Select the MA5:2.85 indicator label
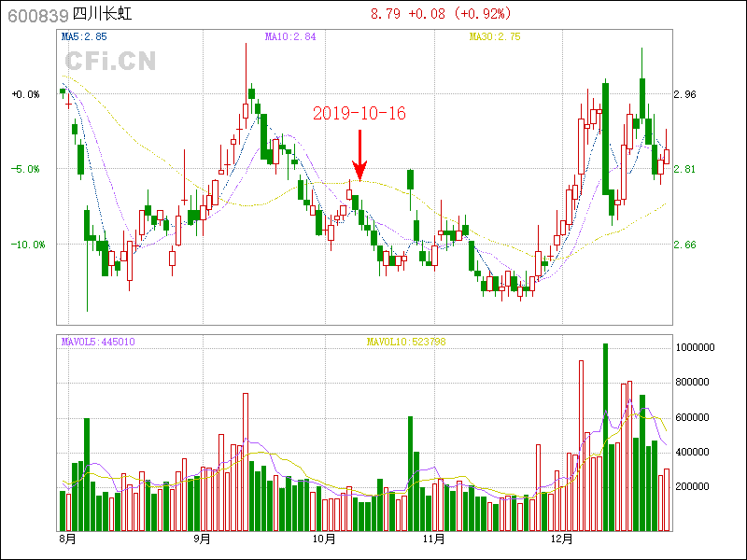 coord(84,36)
